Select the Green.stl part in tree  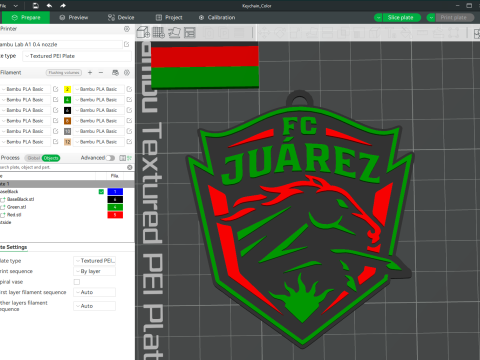[x=16, y=207]
